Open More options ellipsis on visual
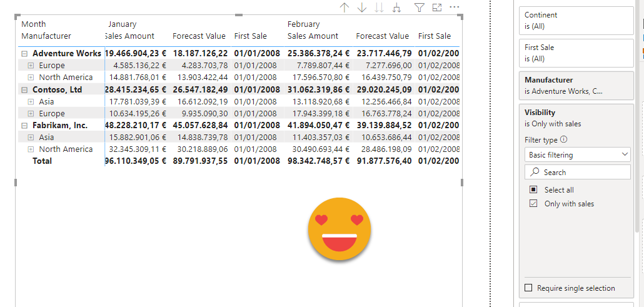The height and width of the screenshot is (307, 644). (455, 8)
